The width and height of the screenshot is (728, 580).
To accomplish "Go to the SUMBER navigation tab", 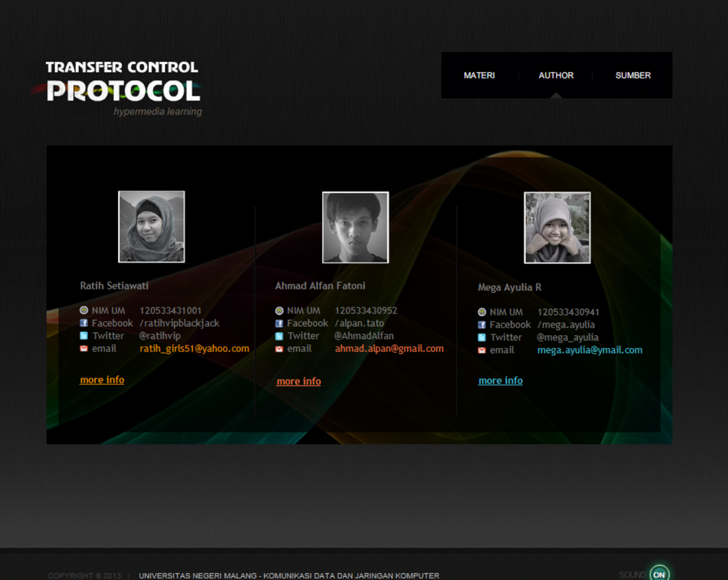I will [633, 76].
